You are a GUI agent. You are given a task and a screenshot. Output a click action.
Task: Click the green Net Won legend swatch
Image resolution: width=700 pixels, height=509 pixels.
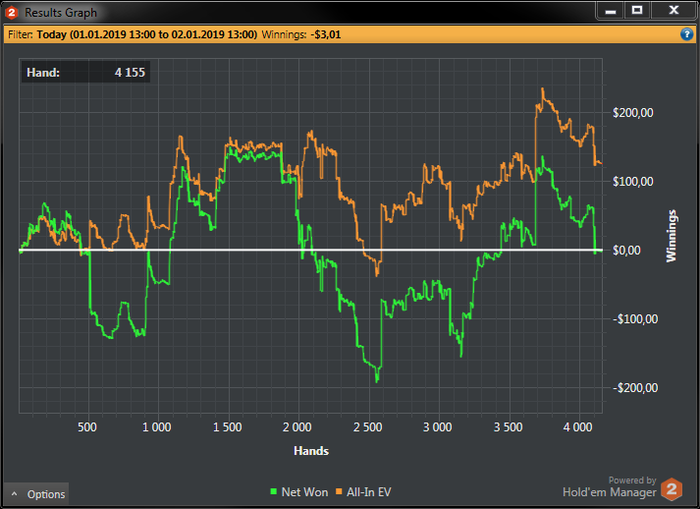(274, 492)
